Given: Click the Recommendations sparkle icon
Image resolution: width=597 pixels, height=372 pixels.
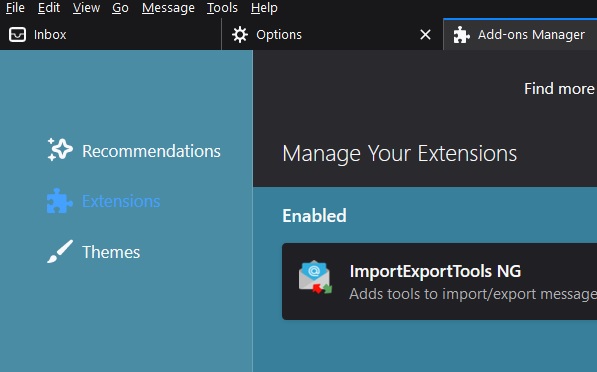Looking at the screenshot, I should 60,149.
